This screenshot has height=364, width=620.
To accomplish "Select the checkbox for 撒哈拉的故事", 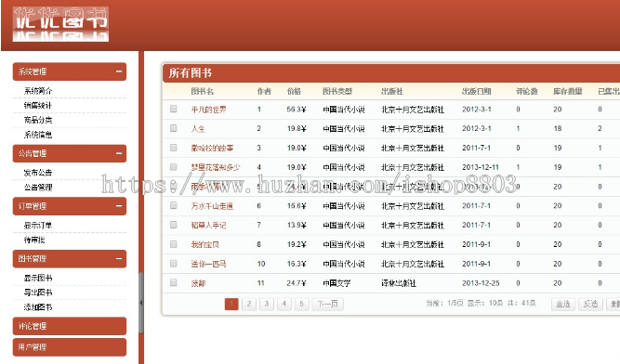I will 173,148.
